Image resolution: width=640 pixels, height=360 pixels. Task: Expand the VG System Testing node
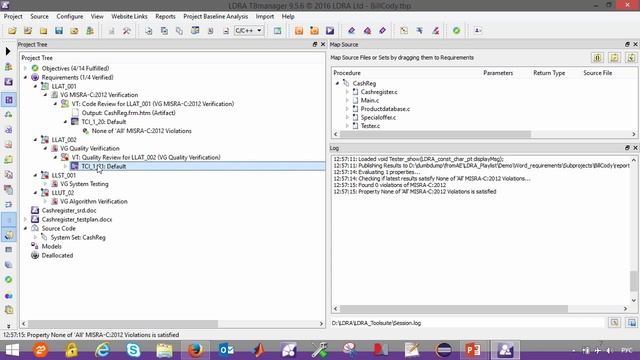pos(45,184)
